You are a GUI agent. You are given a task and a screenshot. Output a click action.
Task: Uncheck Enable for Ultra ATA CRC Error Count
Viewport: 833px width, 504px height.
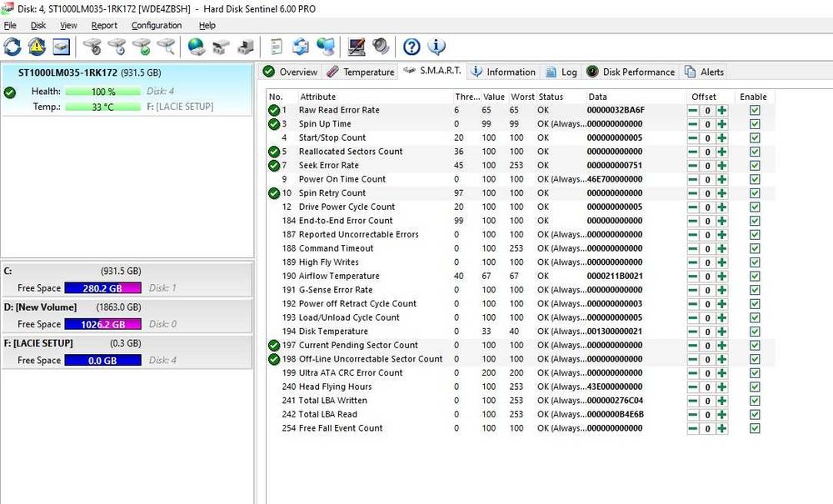pos(755,373)
